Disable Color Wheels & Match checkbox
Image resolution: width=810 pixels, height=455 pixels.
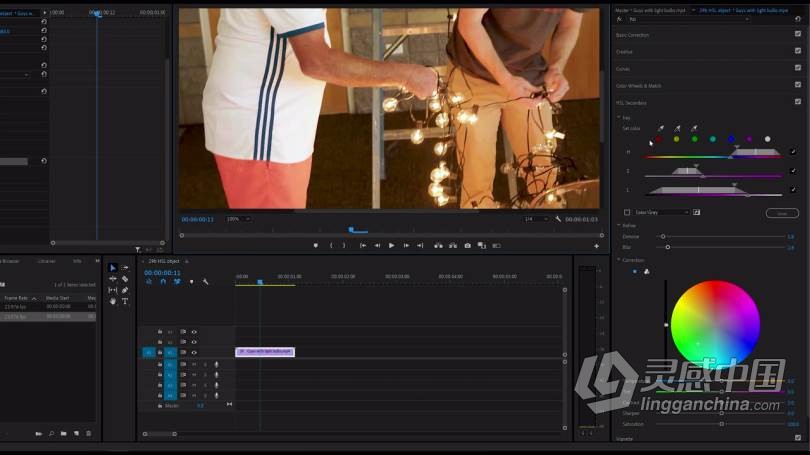[798, 85]
